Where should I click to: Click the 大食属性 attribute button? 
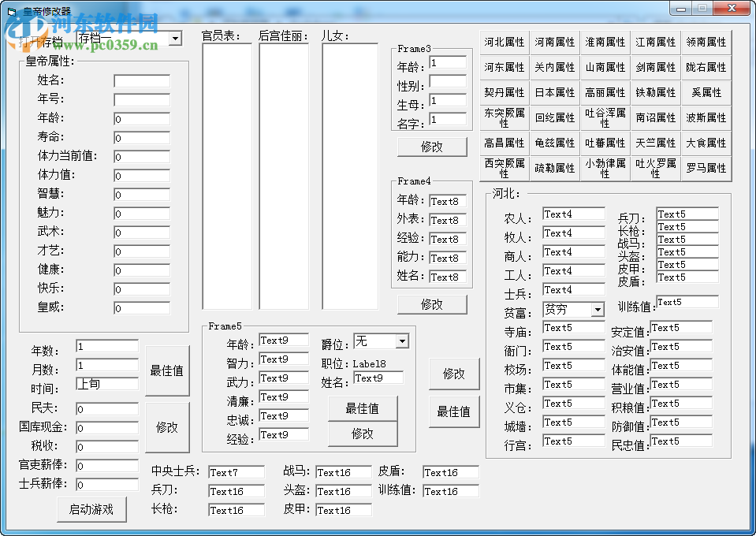point(706,143)
